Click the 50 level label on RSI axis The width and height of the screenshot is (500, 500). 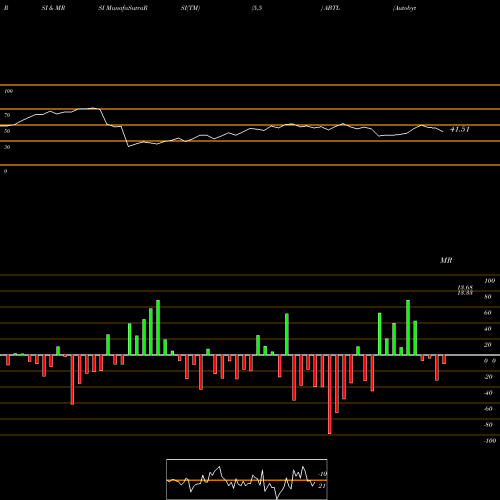pos(7,131)
